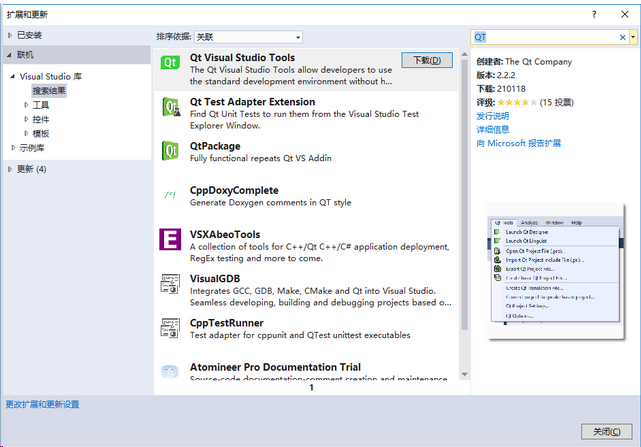Go to results page 1

coord(312,387)
